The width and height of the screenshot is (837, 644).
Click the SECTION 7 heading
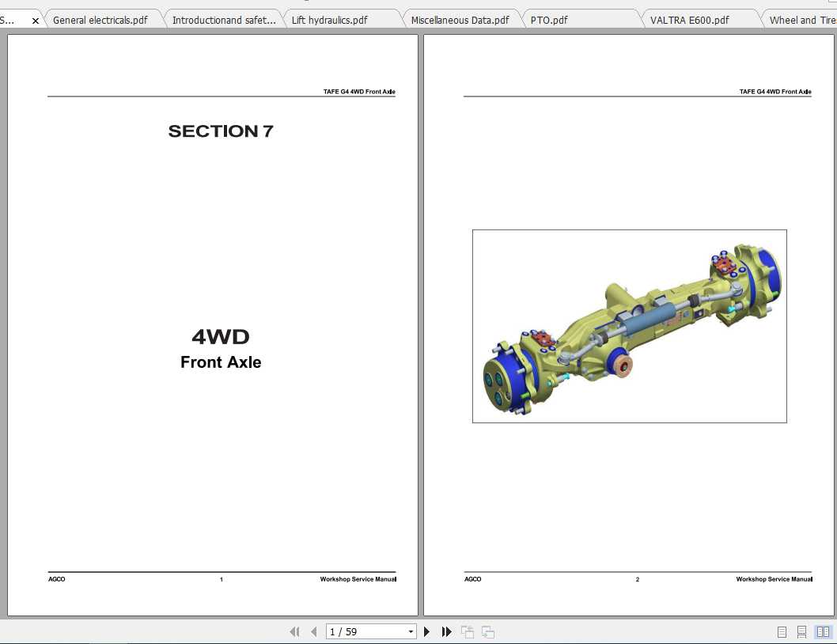pos(221,131)
